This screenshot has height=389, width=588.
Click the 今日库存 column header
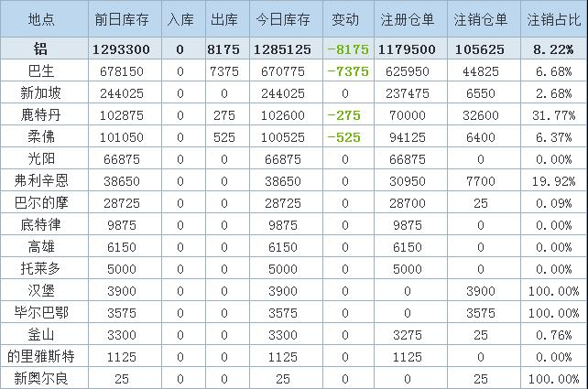pos(282,19)
